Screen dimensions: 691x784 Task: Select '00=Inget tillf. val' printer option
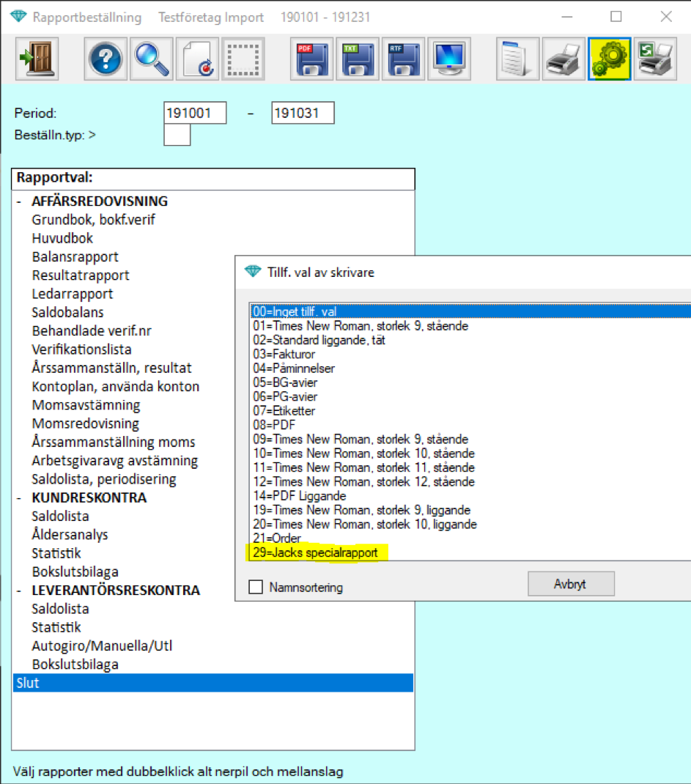(470, 311)
